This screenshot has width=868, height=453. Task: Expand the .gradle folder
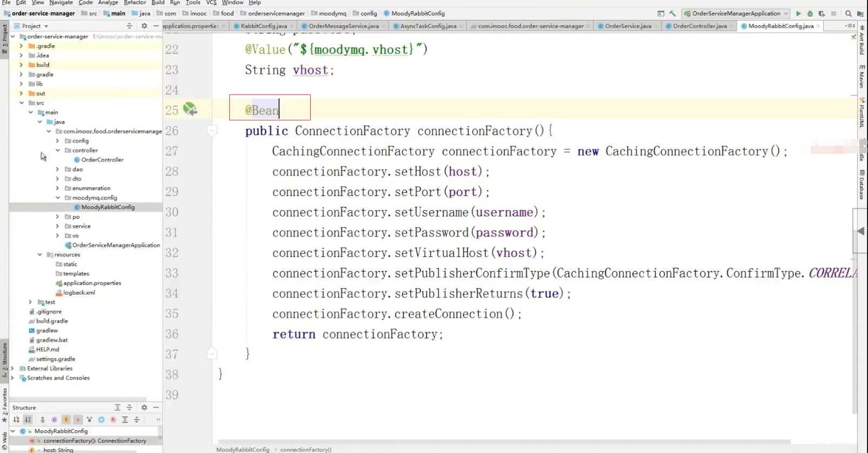pyautogui.click(x=21, y=46)
